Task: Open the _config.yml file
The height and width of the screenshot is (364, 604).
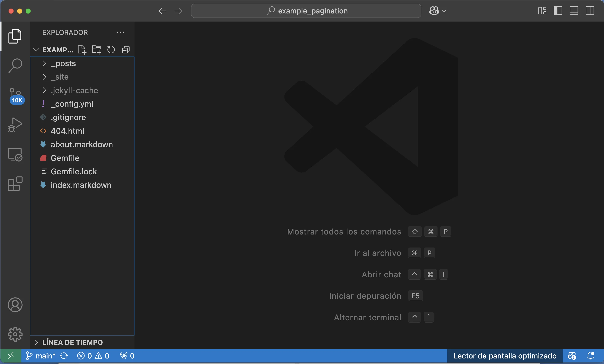Action: [x=82, y=104]
